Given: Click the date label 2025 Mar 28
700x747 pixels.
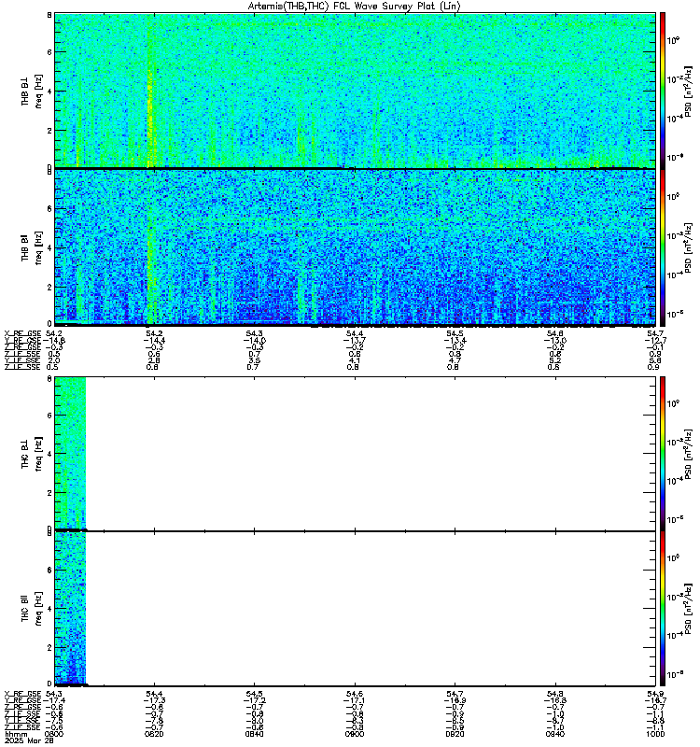Looking at the screenshot, I should (x=29, y=740).
